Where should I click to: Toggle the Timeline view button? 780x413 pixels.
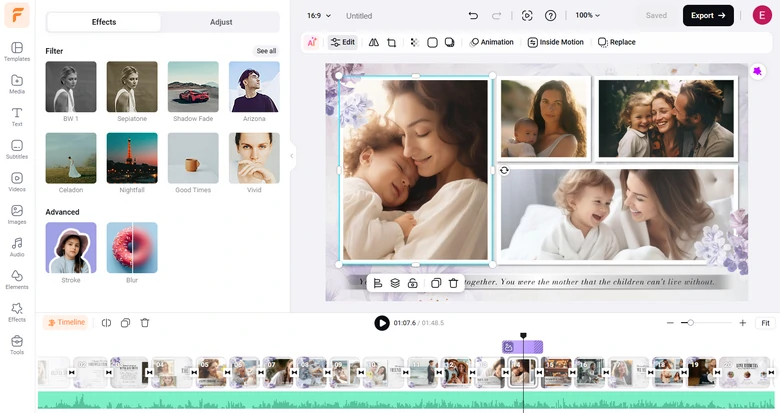(66, 322)
